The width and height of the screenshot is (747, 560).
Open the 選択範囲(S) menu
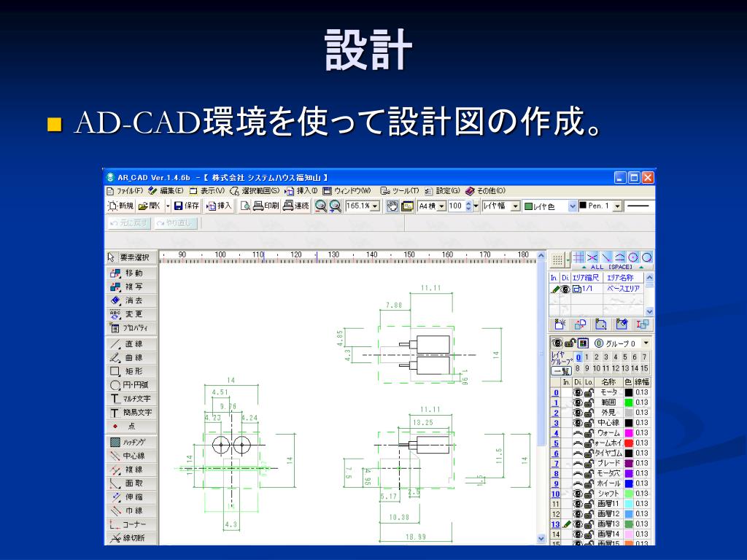pos(255,191)
